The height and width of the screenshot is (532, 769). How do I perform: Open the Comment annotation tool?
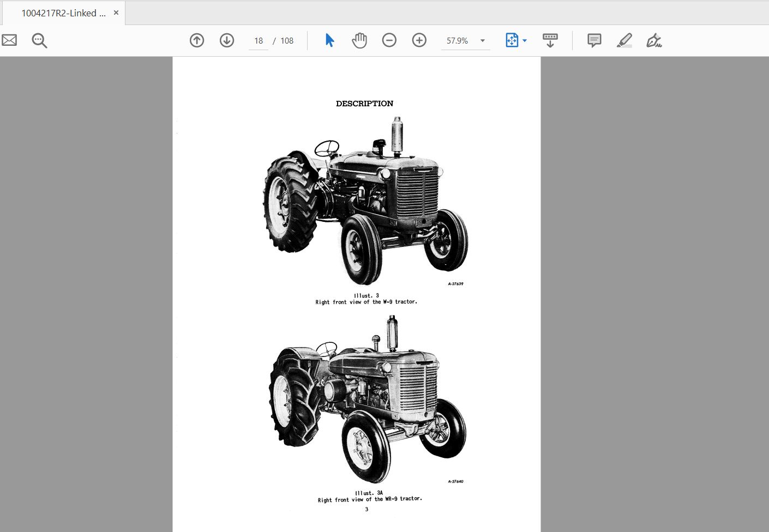point(593,40)
